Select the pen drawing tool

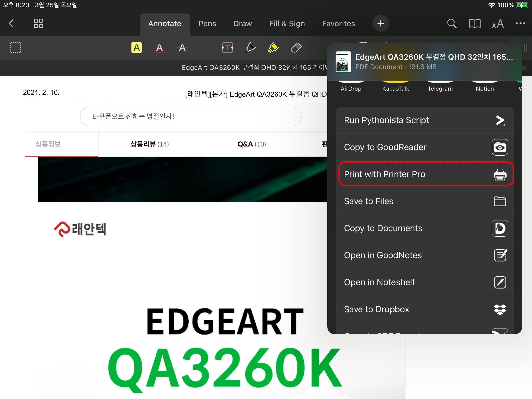pos(250,48)
